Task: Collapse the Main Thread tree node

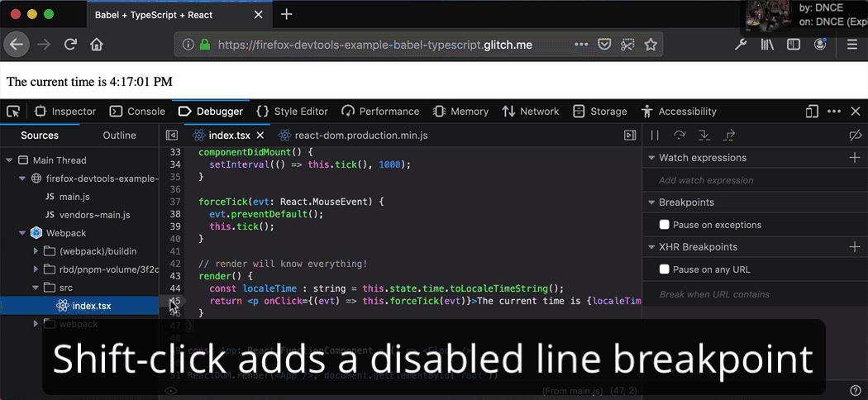Action: tap(10, 160)
